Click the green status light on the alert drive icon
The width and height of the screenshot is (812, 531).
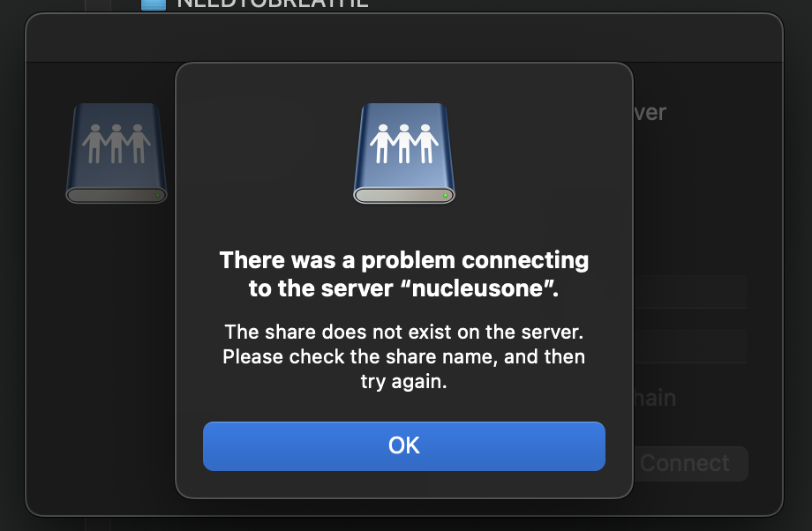click(446, 196)
